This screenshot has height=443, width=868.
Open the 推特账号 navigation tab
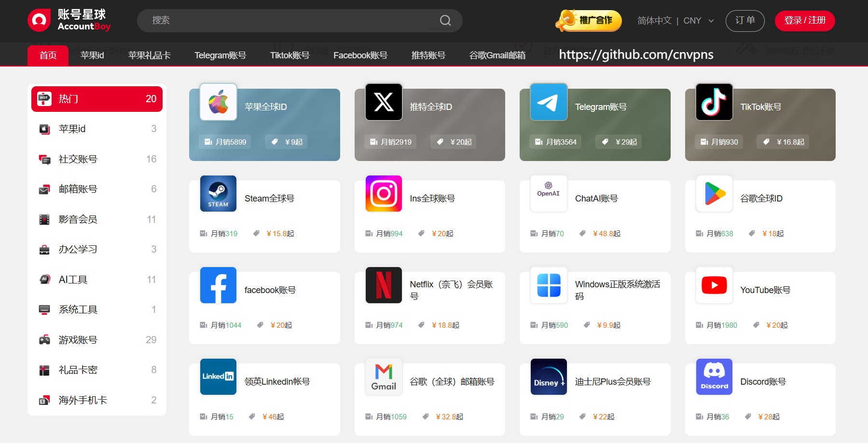click(428, 55)
